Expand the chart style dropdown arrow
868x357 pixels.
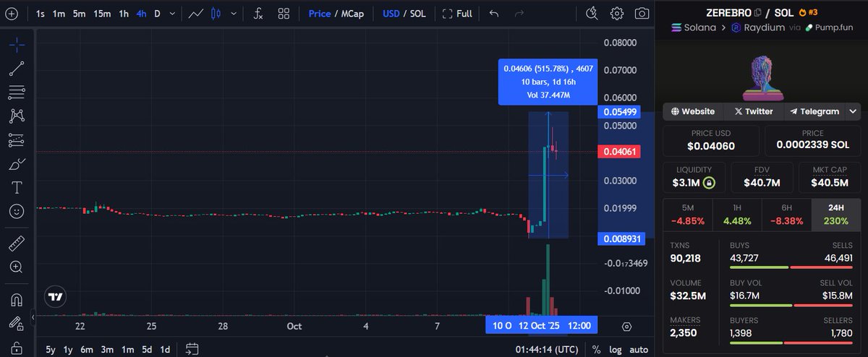pyautogui.click(x=233, y=14)
